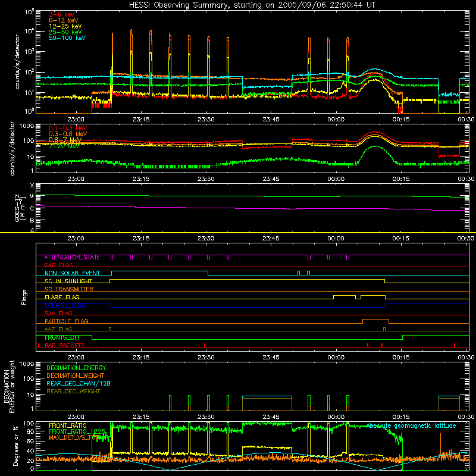Click the DECIMATION ENERGY or weight axis title

click(9, 386)
